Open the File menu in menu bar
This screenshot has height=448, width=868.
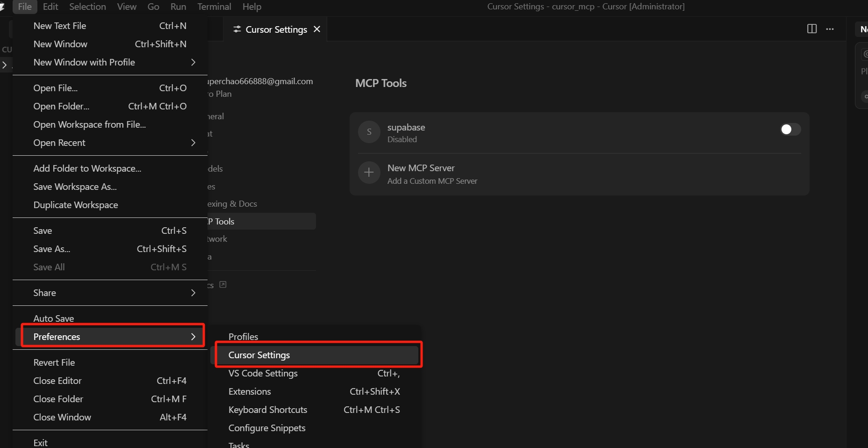[x=24, y=7]
